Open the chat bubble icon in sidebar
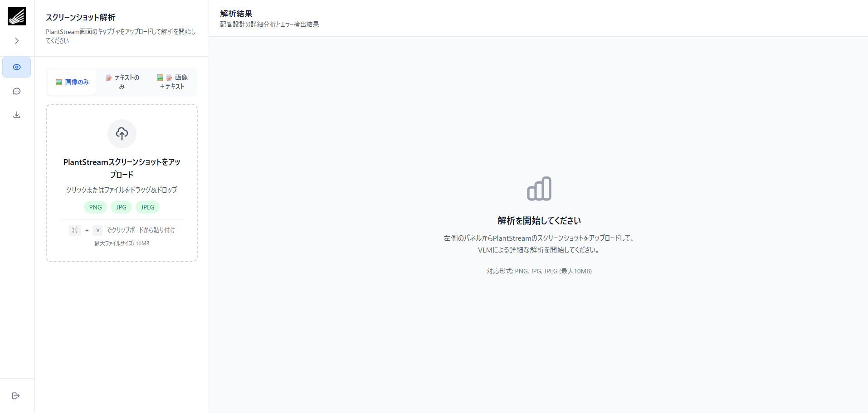Viewport: 868px width, 413px height. (17, 91)
